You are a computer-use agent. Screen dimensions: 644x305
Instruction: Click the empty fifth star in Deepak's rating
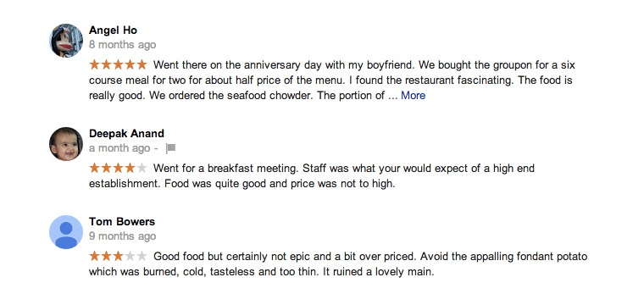[x=142, y=168]
